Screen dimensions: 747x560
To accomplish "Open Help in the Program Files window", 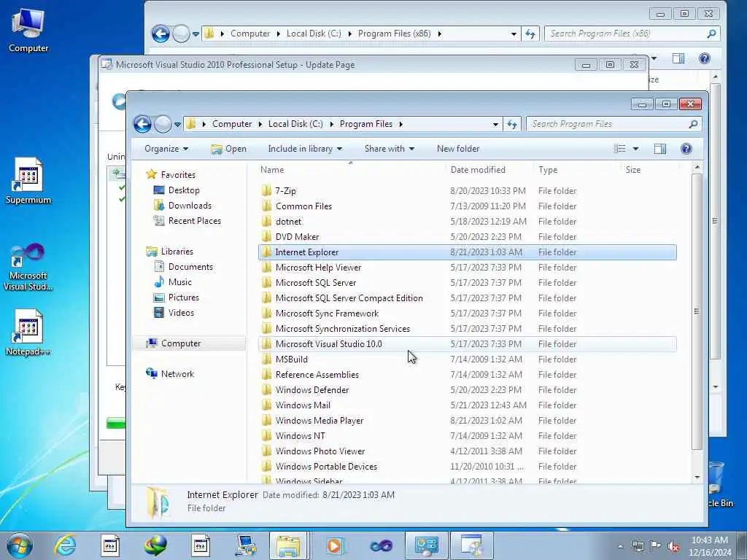I will point(686,149).
